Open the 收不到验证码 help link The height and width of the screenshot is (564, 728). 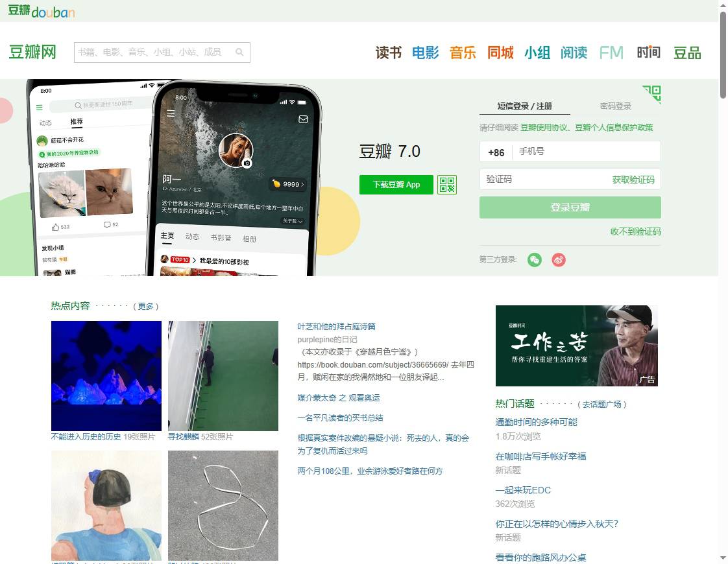636,231
